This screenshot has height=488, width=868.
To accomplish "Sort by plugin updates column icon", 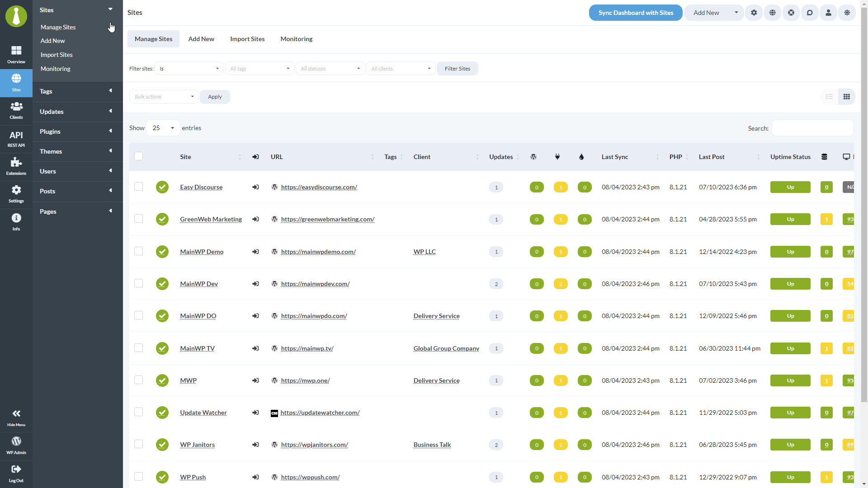I will (x=557, y=157).
